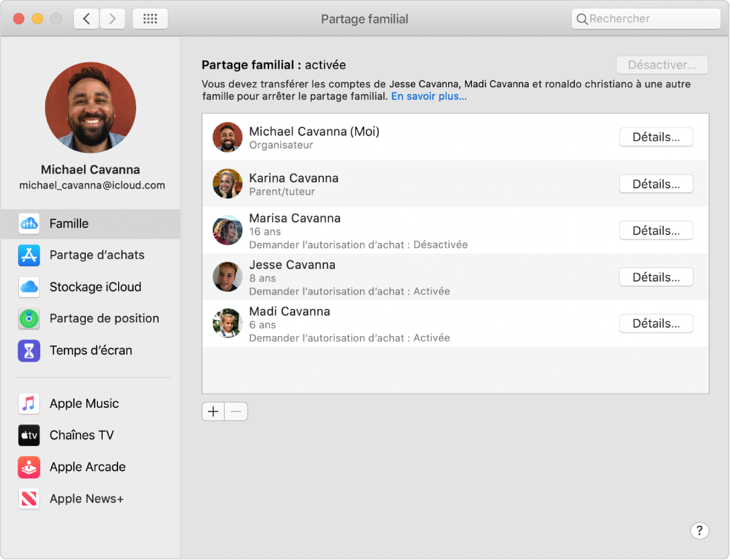Select Temps d'écran in the sidebar
Screen dimensions: 730x560
[x=91, y=351]
